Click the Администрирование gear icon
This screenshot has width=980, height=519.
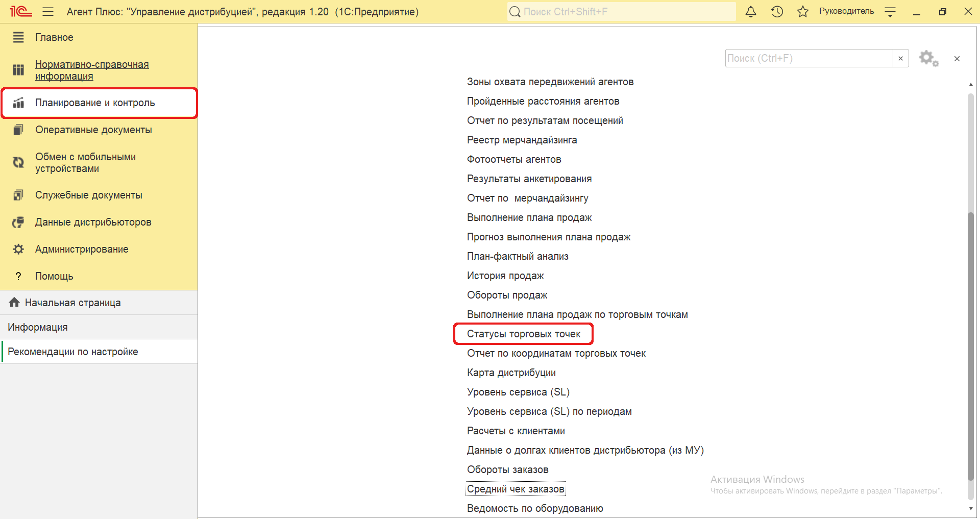(18, 249)
